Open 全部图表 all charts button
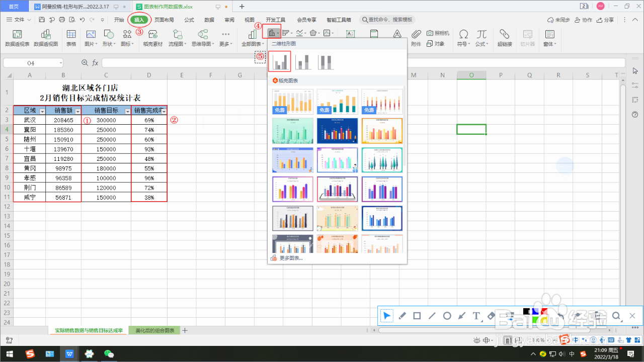This screenshot has height=362, width=644. coord(253,38)
